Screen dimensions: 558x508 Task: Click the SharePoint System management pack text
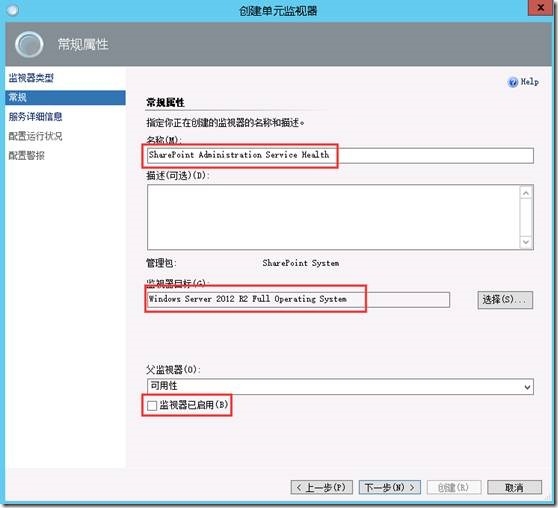[x=301, y=263]
